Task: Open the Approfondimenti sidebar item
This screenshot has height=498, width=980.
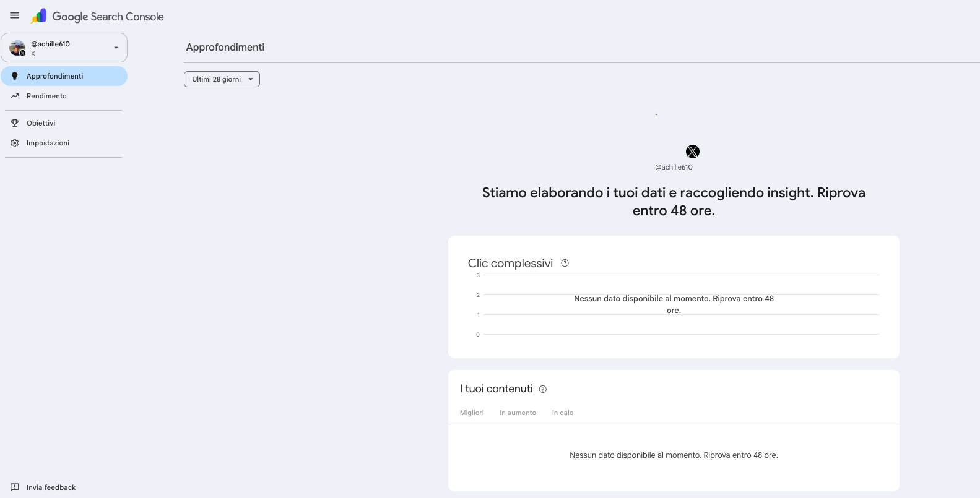Action: 64,76
